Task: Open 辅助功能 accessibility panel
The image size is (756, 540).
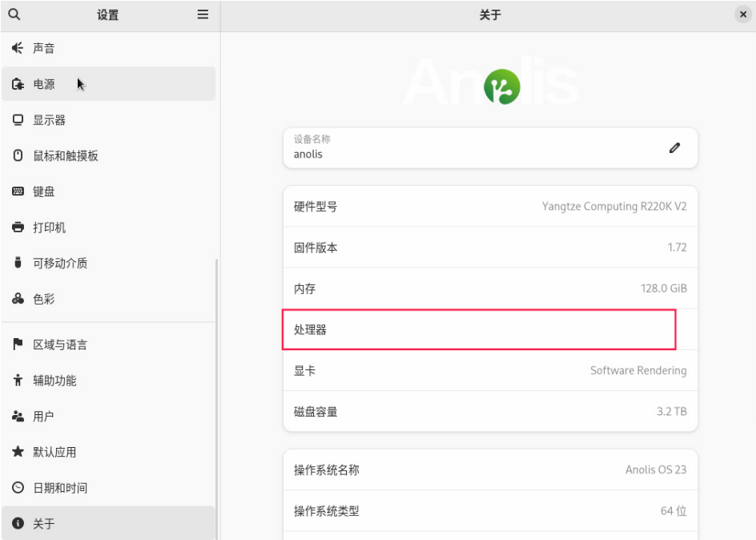Action: [x=54, y=381]
